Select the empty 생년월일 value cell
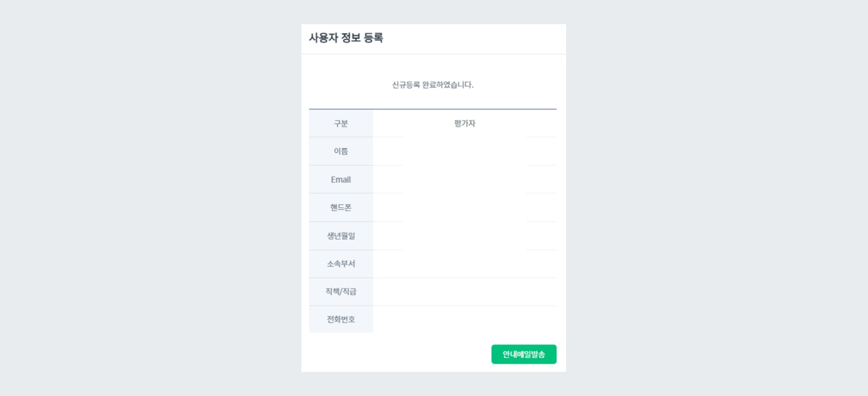Screen dimensions: 868x396 [x=464, y=235]
